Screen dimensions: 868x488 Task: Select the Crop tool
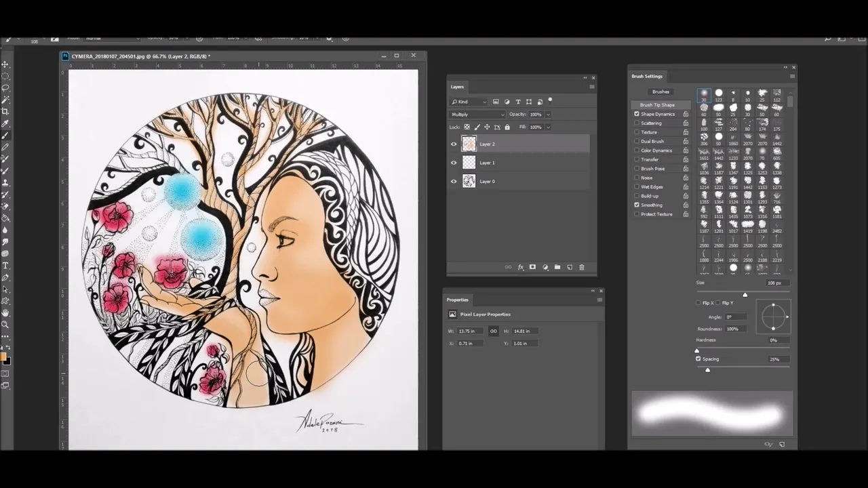5,111
